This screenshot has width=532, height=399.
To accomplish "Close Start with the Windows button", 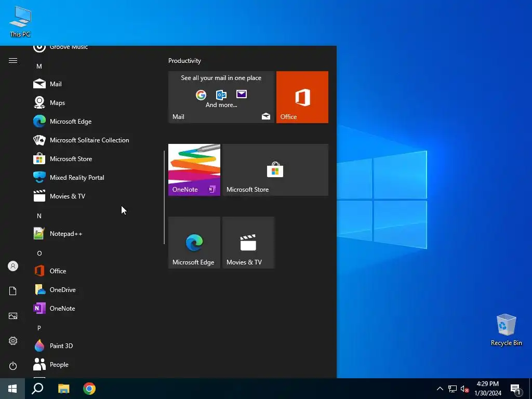I will click(x=12, y=389).
